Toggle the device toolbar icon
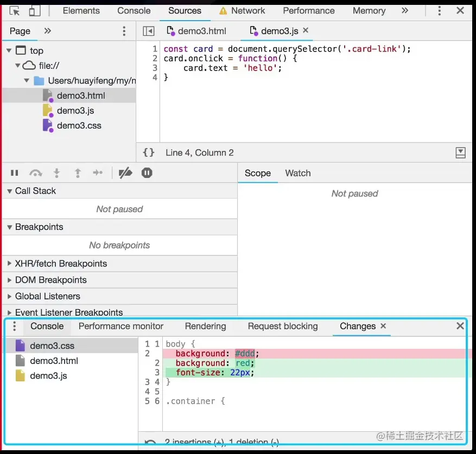Screen dimensions: 476x454 35,11
